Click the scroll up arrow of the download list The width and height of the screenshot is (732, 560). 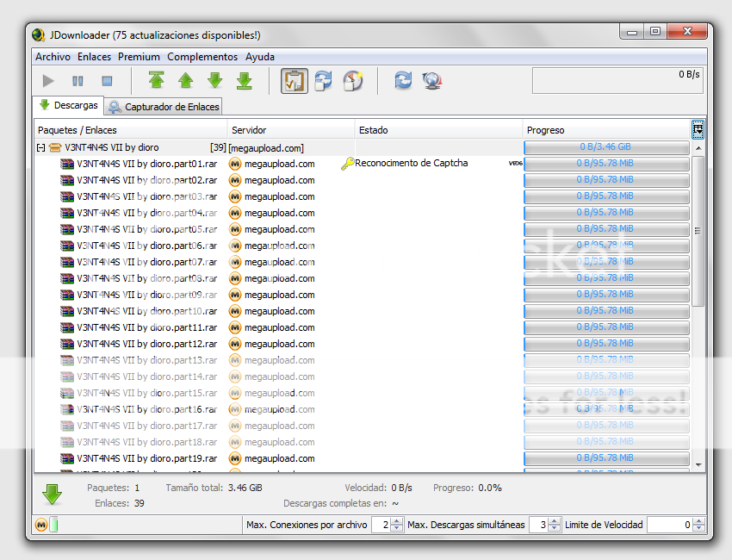coord(698,148)
